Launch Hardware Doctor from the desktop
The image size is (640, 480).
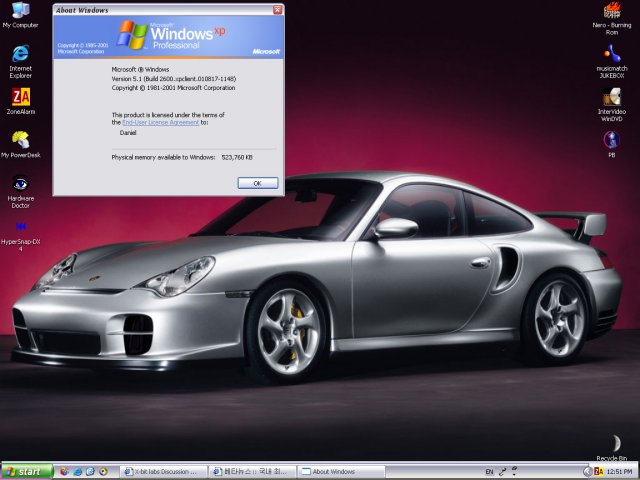[x=20, y=191]
